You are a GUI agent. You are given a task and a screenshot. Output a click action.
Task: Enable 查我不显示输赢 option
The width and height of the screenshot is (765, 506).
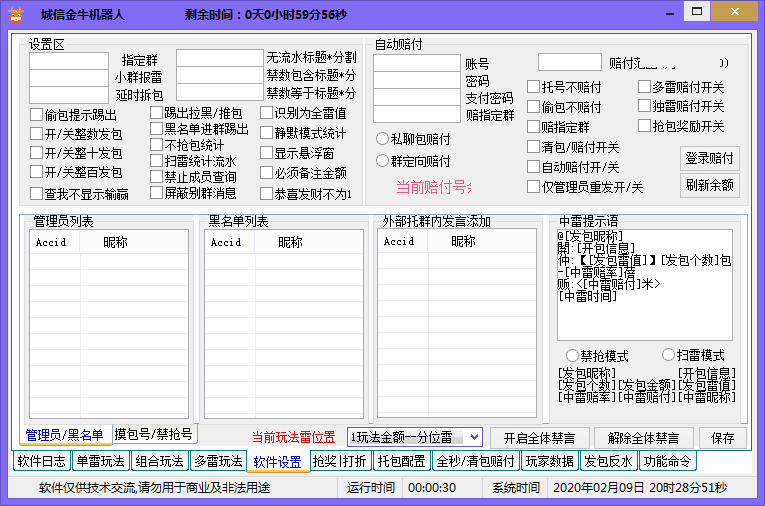(x=37, y=194)
